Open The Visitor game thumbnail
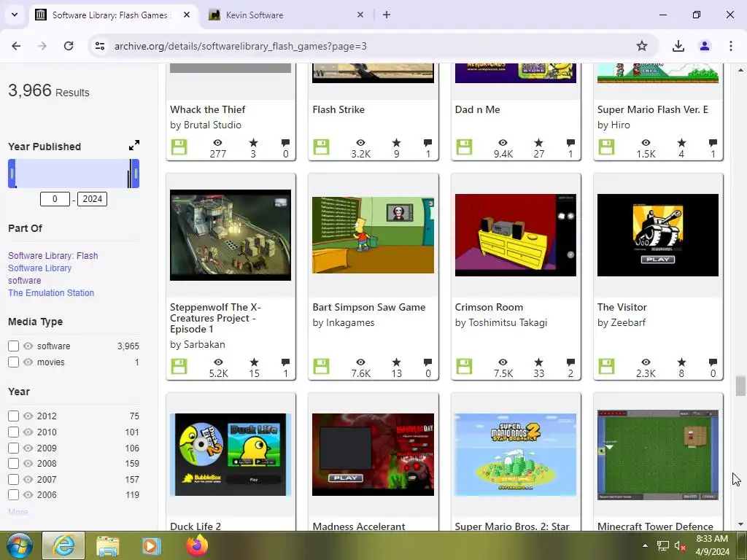Image resolution: width=747 pixels, height=560 pixels. 658,236
